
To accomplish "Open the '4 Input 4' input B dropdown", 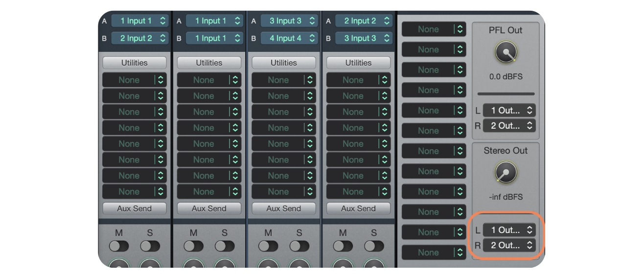I will (289, 38).
